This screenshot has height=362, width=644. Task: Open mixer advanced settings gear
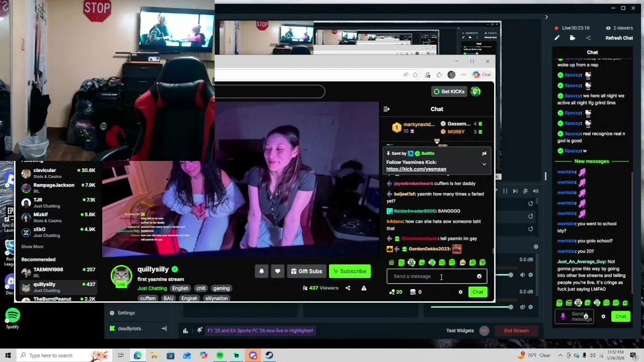pyautogui.click(x=536, y=247)
